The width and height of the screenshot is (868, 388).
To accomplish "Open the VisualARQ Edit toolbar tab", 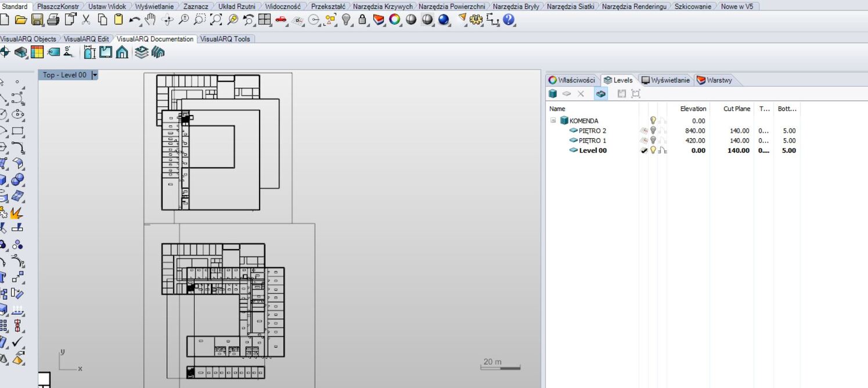I will (x=86, y=39).
